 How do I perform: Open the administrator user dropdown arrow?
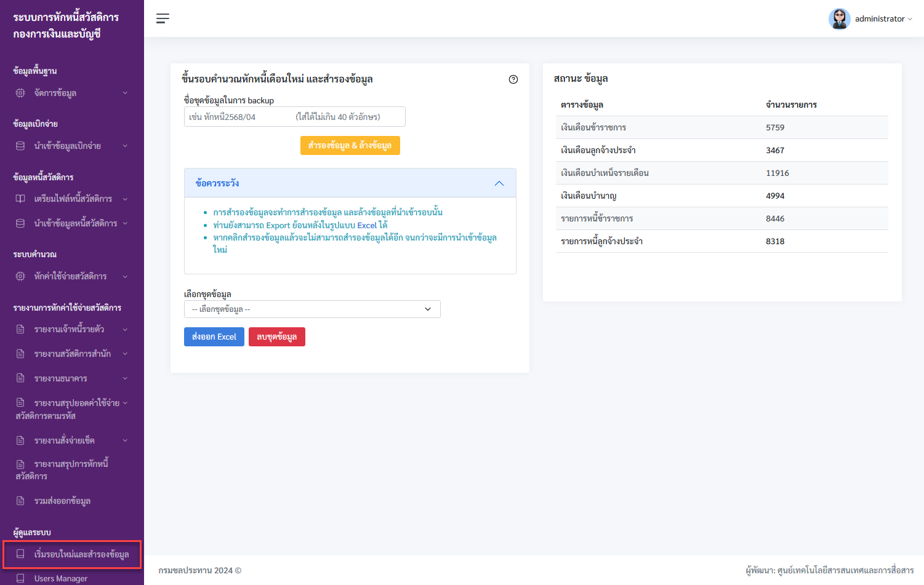click(910, 19)
